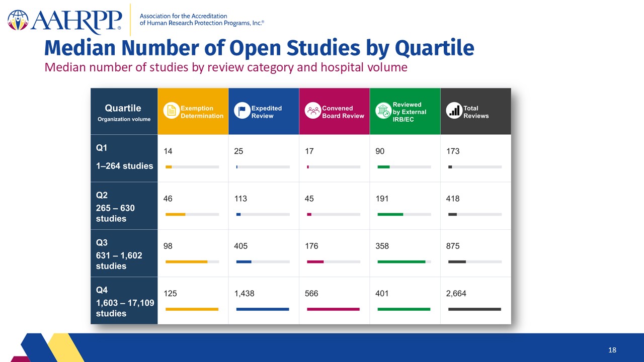Click the value 125 in Q4 row

(x=170, y=293)
